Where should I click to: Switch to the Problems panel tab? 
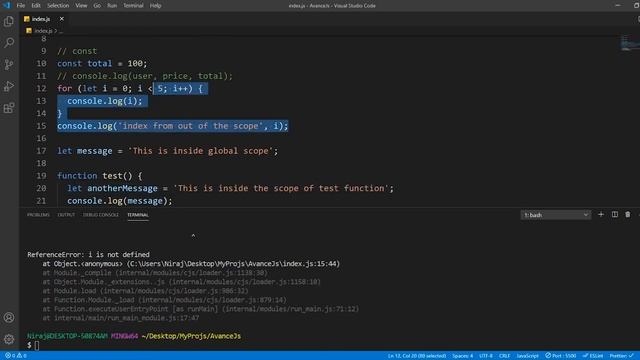tap(38, 215)
